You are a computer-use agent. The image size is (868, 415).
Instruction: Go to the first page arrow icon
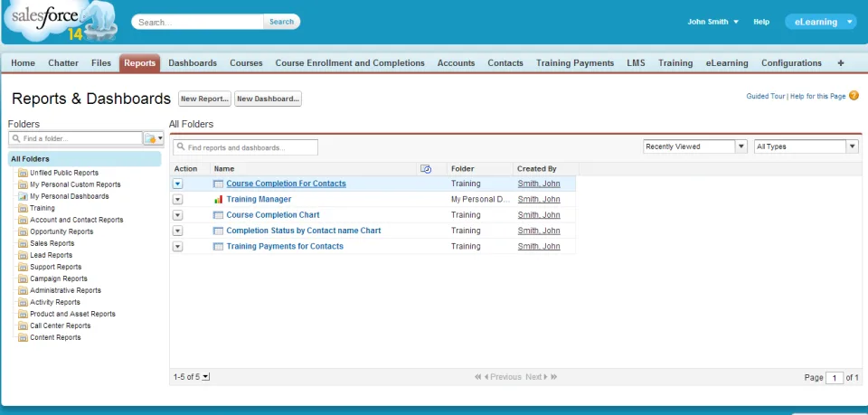point(477,377)
